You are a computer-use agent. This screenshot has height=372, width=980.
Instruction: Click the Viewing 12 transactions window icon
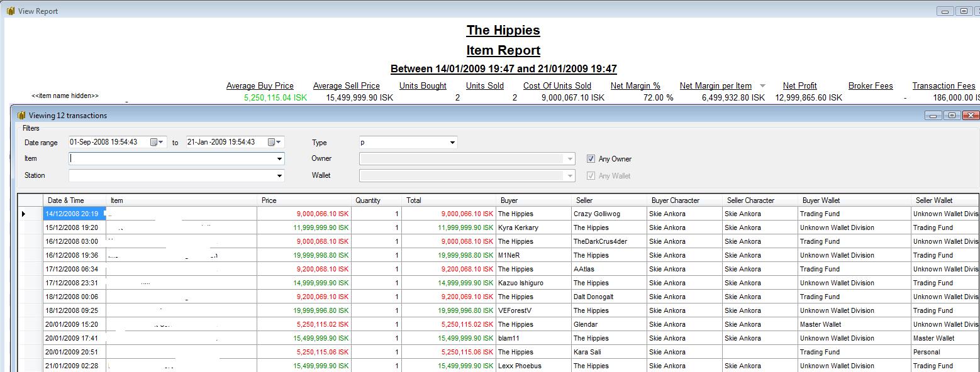pos(21,116)
